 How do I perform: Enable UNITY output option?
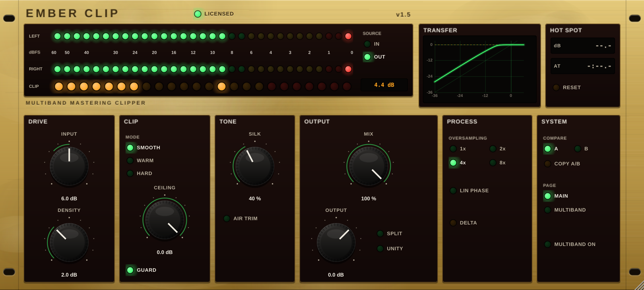(x=390, y=249)
